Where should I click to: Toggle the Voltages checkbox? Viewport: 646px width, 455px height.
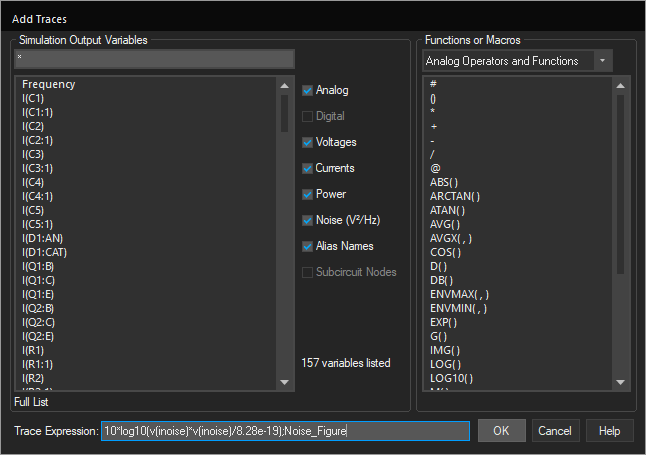(307, 142)
